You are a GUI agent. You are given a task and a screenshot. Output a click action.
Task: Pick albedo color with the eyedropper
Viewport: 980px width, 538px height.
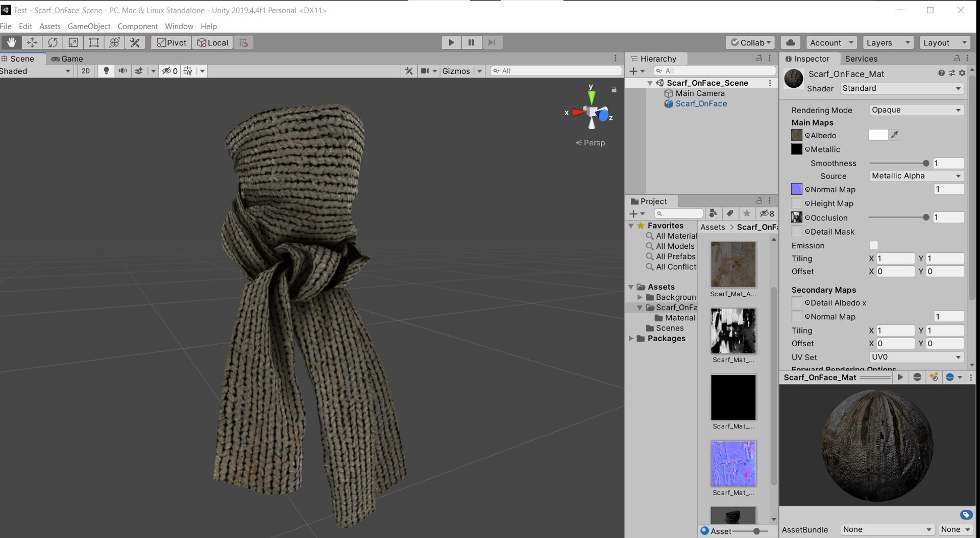coord(894,135)
